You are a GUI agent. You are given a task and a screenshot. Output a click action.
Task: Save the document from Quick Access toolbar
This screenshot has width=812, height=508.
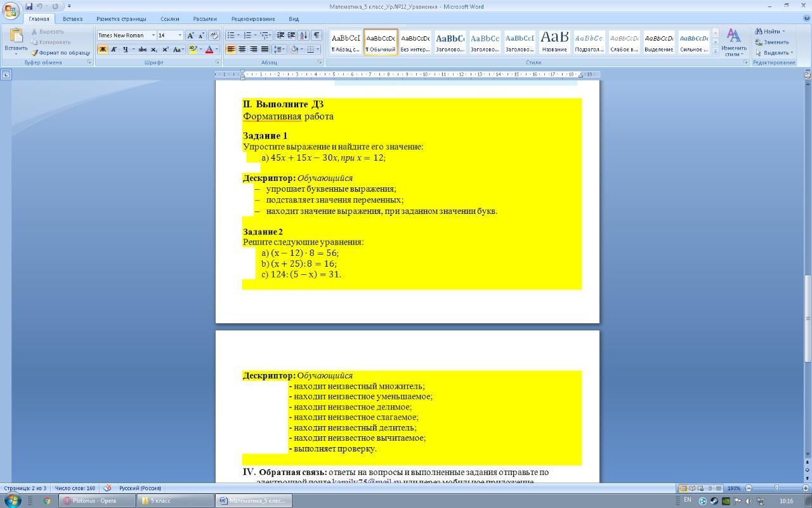point(29,6)
